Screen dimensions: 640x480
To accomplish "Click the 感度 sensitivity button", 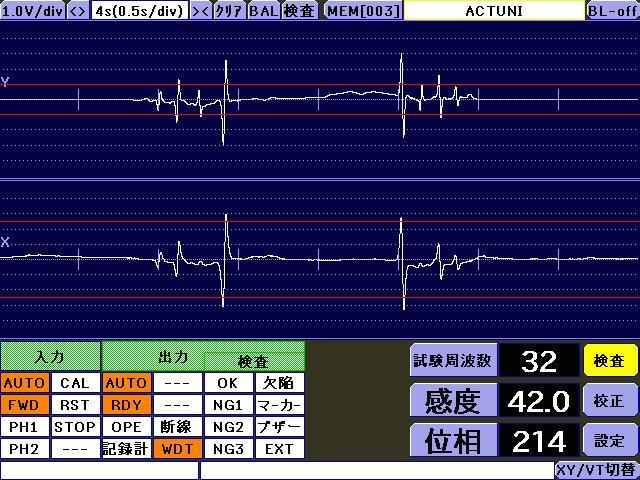I will point(452,401).
